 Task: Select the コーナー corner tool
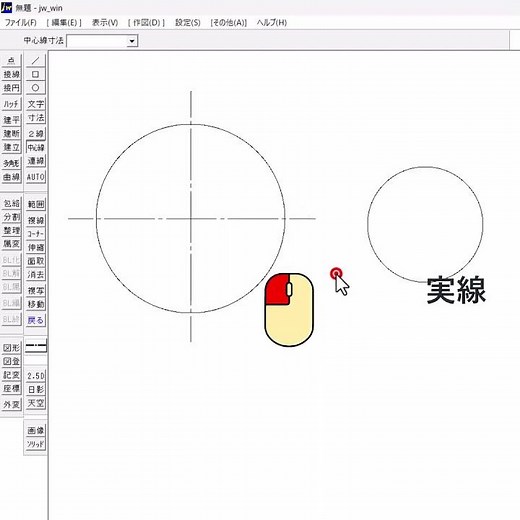(36, 234)
